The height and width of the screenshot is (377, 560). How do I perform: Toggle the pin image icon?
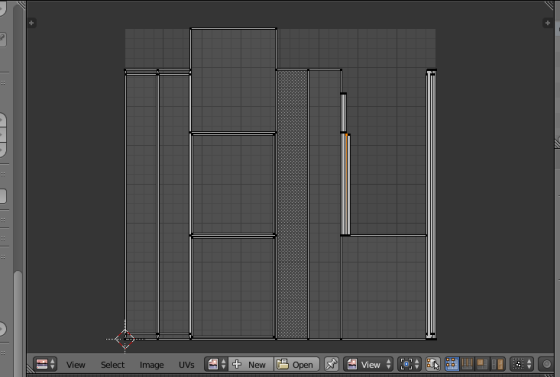coord(331,364)
